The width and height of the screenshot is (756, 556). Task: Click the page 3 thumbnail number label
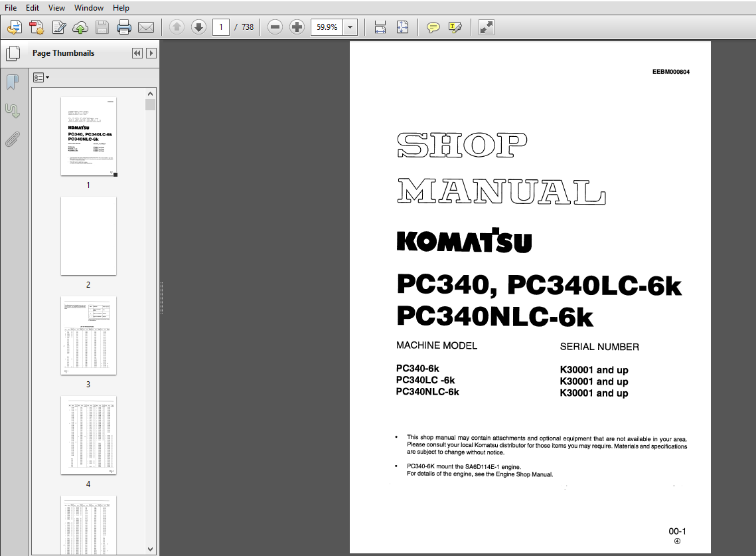point(88,384)
